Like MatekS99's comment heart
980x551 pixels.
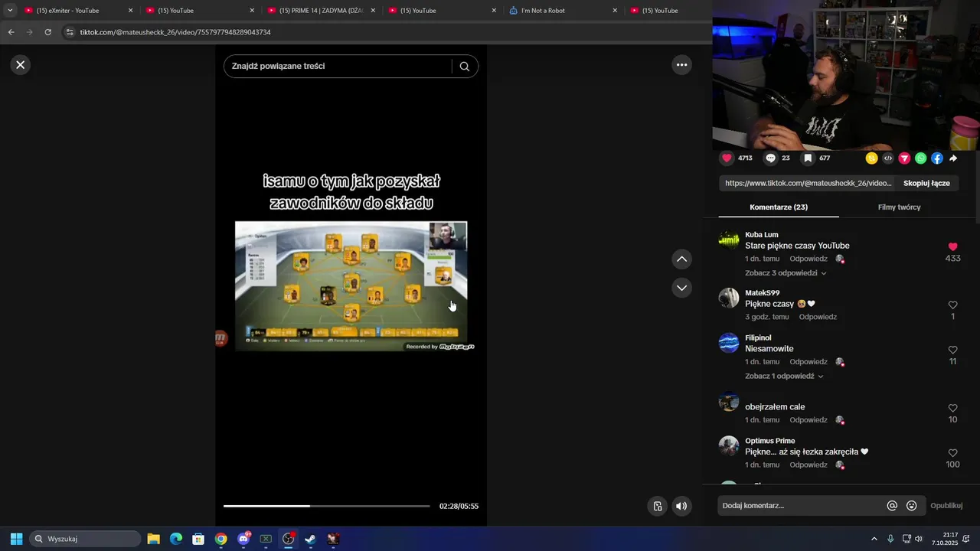(x=952, y=305)
